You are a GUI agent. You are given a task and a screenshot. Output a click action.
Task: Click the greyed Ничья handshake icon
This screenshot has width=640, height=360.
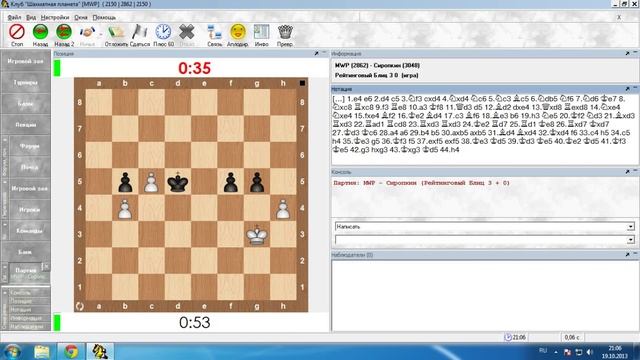pyautogui.click(x=87, y=32)
